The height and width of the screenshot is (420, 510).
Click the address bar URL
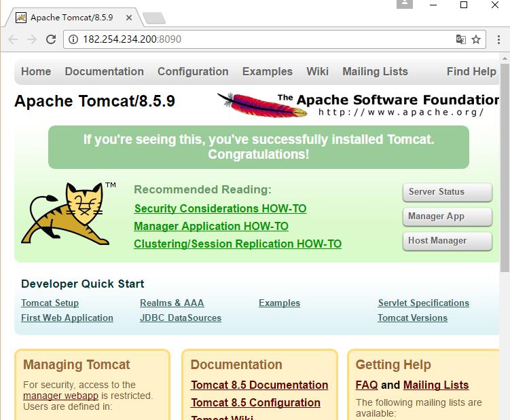click(x=132, y=39)
